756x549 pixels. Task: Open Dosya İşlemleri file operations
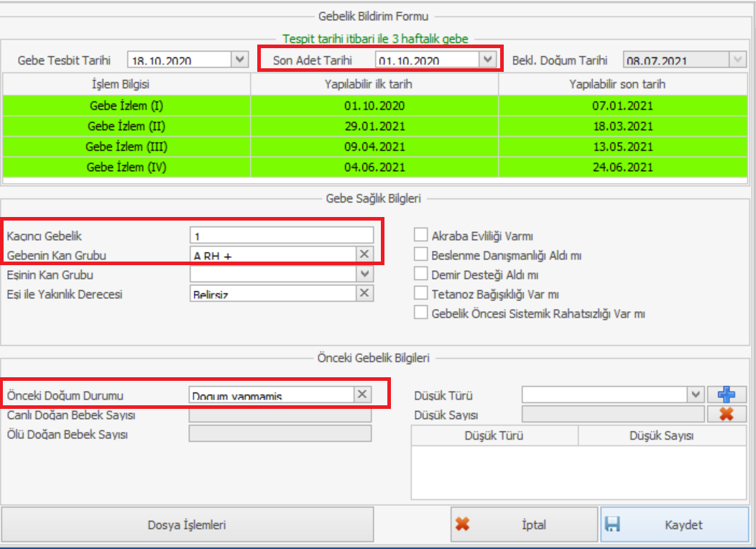point(187,525)
